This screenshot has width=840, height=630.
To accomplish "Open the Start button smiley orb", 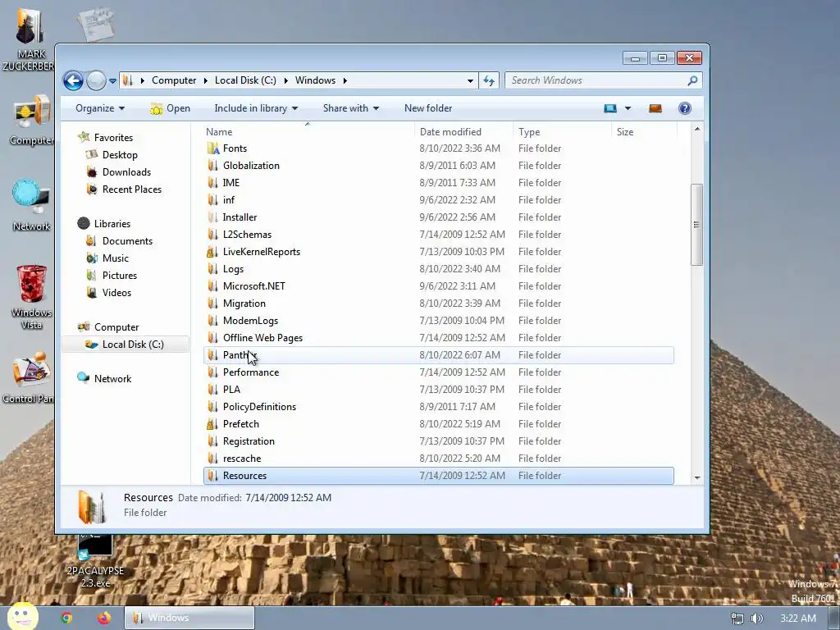I will coord(22,617).
